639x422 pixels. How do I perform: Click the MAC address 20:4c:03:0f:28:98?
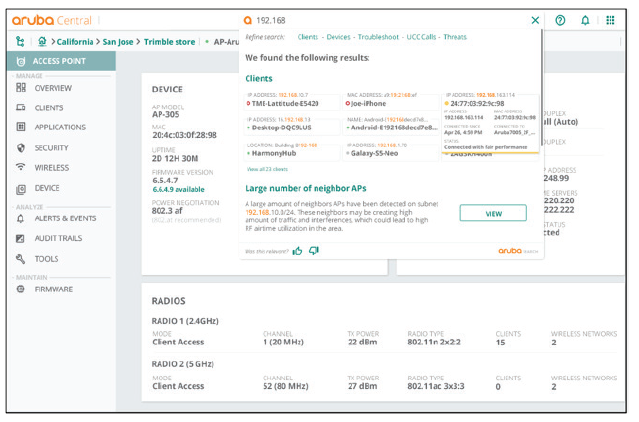pyautogui.click(x=185, y=135)
